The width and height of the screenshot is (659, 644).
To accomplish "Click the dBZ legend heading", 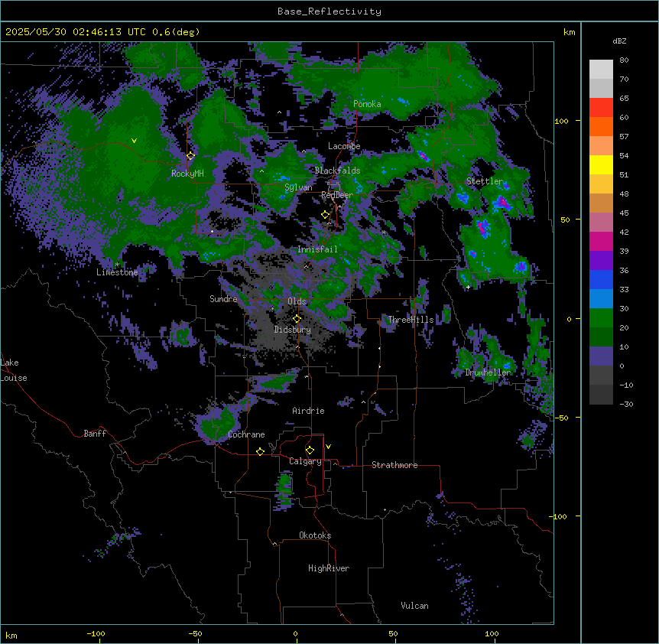I will [619, 41].
